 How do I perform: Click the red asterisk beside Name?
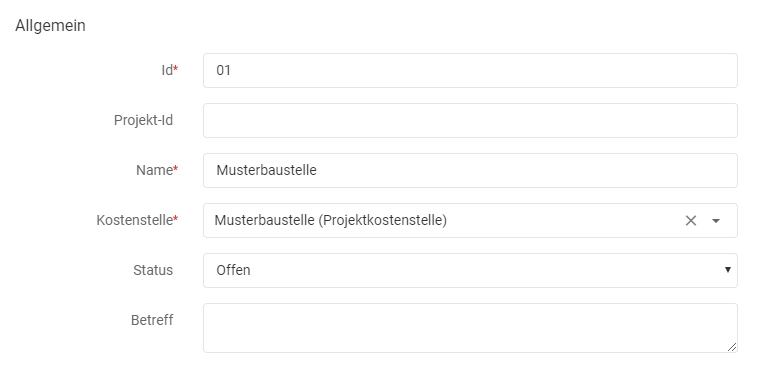tap(176, 169)
